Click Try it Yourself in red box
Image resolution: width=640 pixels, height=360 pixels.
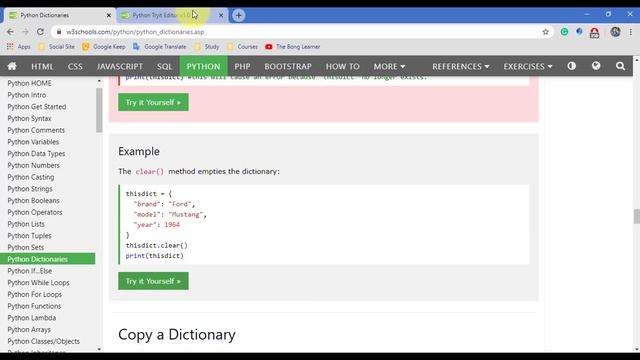tap(153, 102)
